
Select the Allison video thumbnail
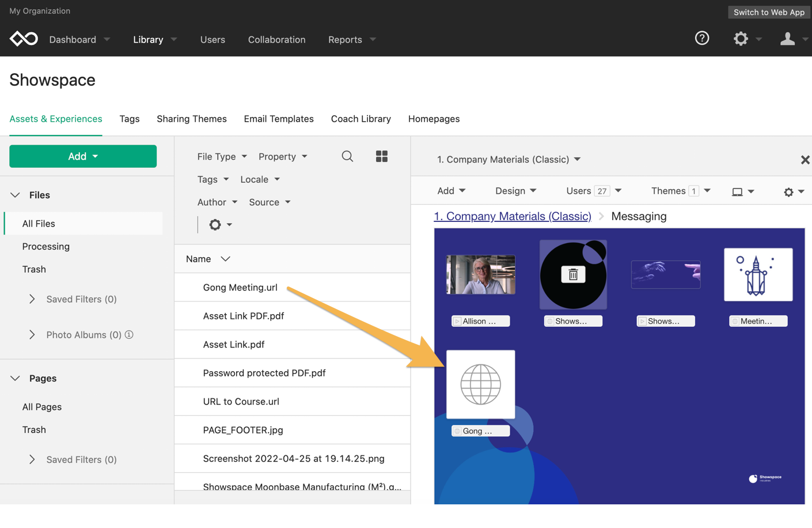[481, 274]
